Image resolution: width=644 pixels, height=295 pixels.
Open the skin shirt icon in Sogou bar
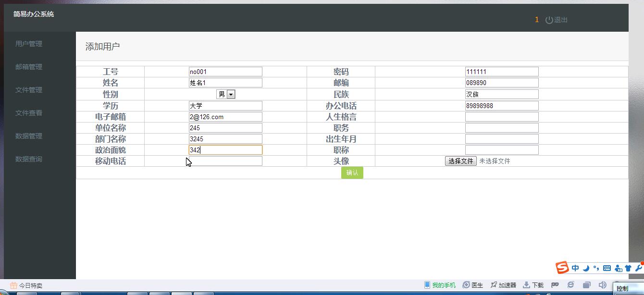628,268
